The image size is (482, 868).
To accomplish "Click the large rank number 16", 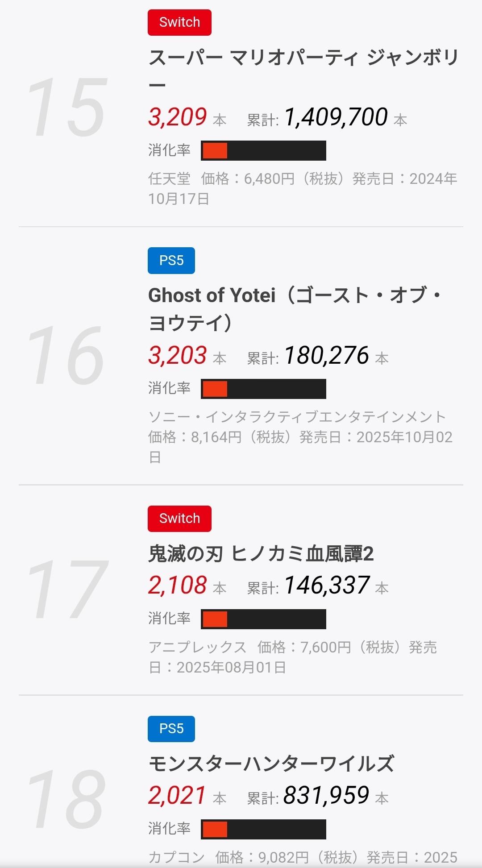I will (66, 355).
